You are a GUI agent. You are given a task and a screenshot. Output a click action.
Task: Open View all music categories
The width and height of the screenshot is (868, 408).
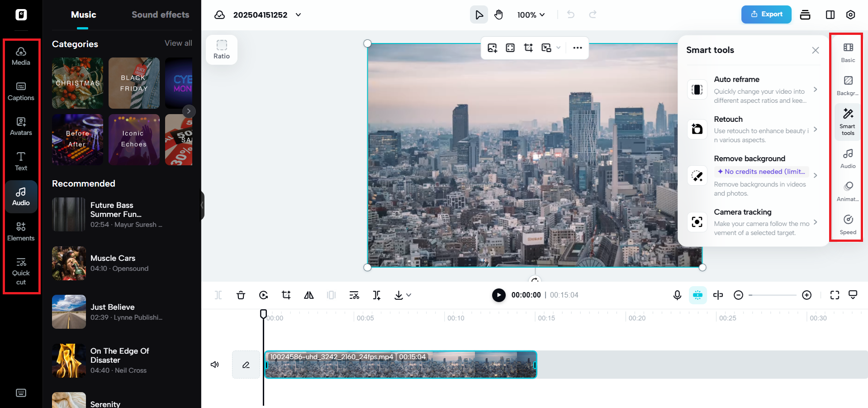click(x=178, y=43)
